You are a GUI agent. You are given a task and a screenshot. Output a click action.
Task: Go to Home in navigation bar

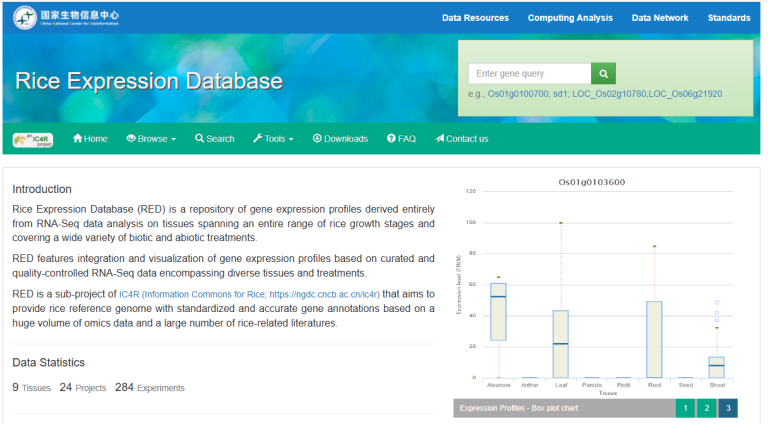click(x=90, y=139)
